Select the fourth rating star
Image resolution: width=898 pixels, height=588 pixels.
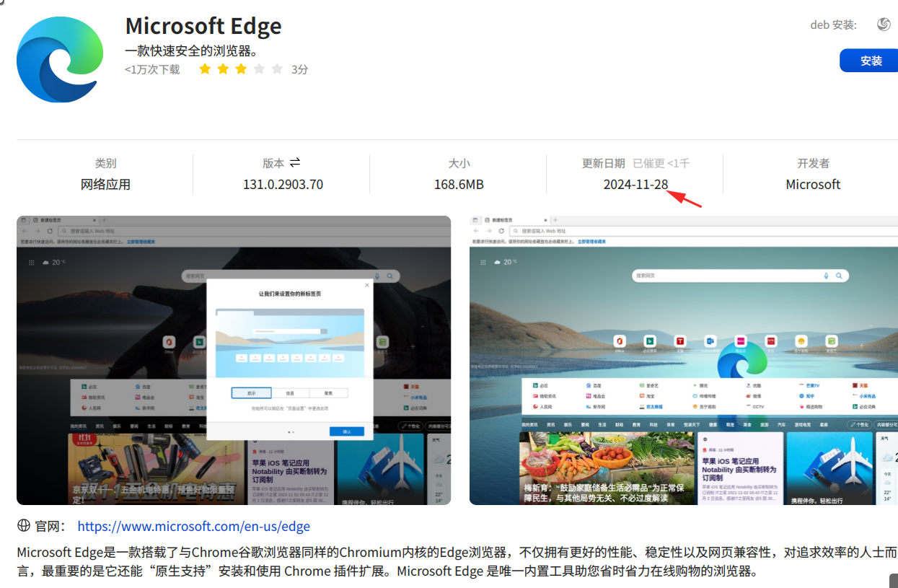click(259, 69)
